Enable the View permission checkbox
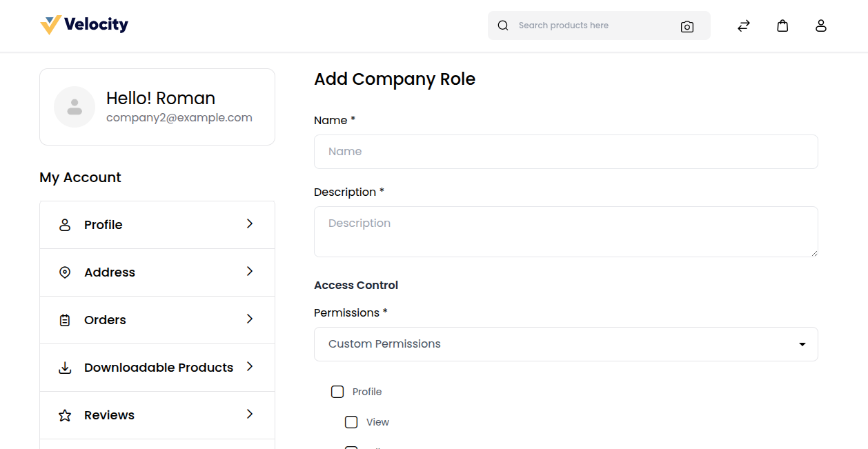This screenshot has width=868, height=449. click(x=351, y=422)
